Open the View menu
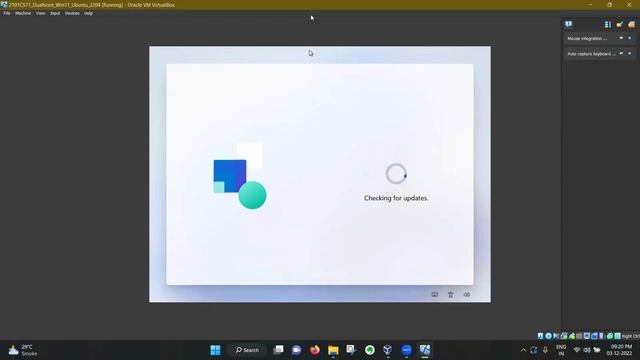The image size is (640, 360). tap(40, 13)
